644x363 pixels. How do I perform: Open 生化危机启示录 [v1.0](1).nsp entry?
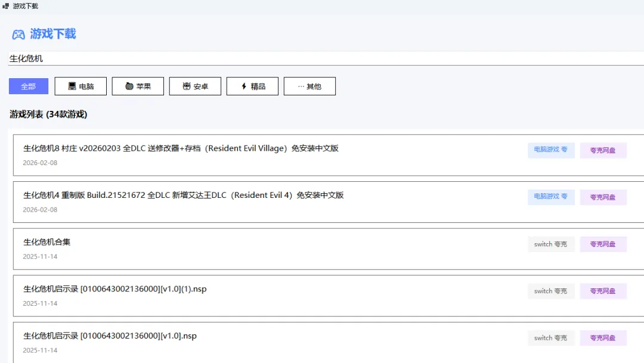329,296
